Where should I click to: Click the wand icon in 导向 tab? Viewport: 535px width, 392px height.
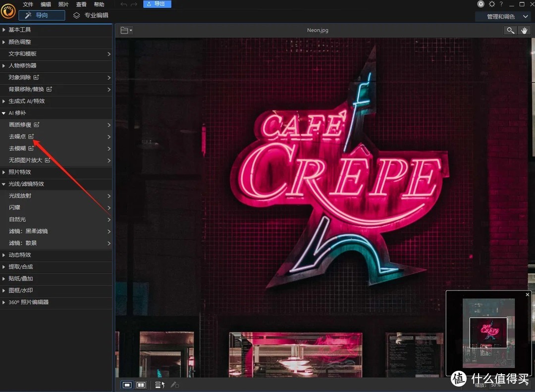pos(28,15)
